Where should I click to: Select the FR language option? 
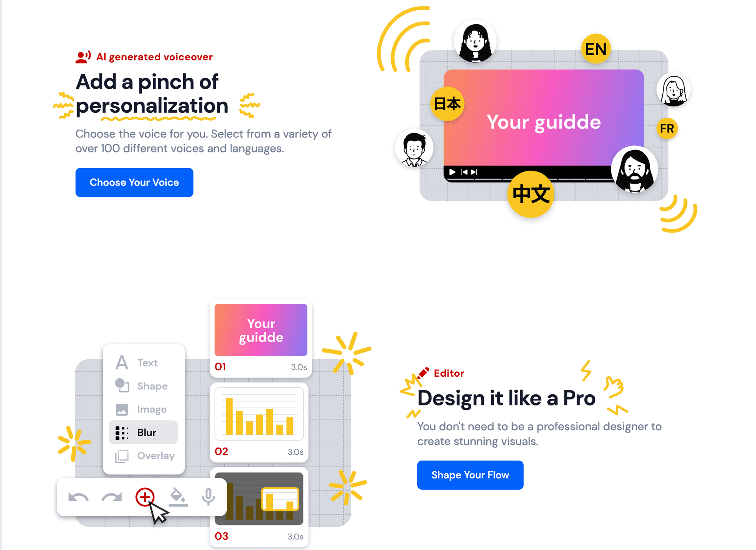(666, 128)
